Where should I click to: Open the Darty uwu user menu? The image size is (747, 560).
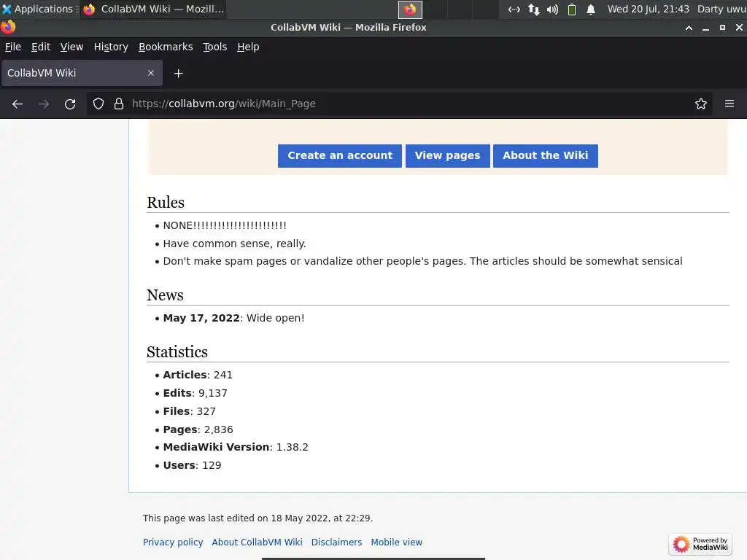pos(721,9)
